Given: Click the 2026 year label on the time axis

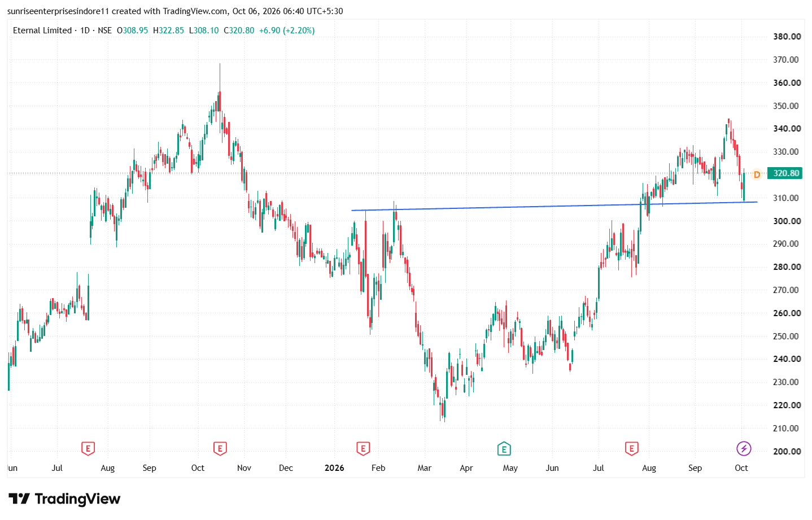Looking at the screenshot, I should coord(334,468).
